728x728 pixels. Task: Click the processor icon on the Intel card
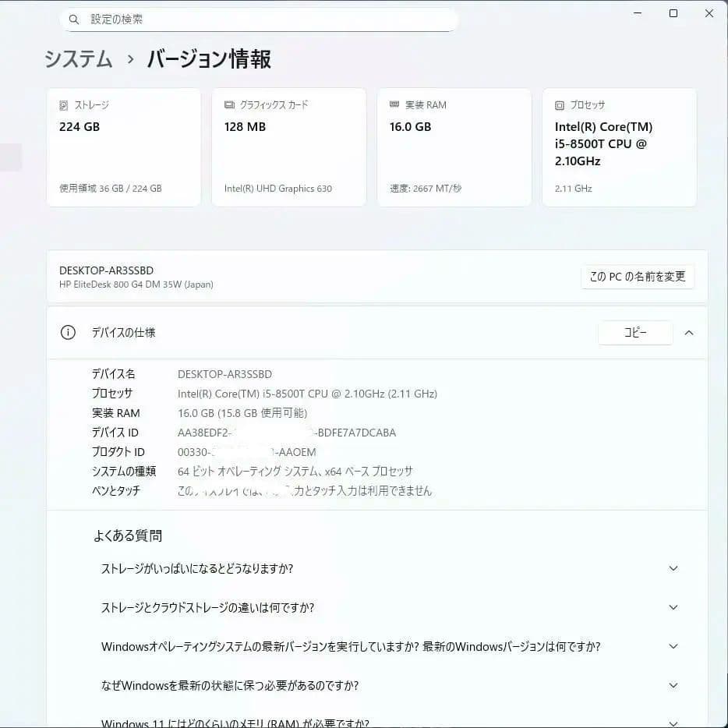tap(559, 104)
